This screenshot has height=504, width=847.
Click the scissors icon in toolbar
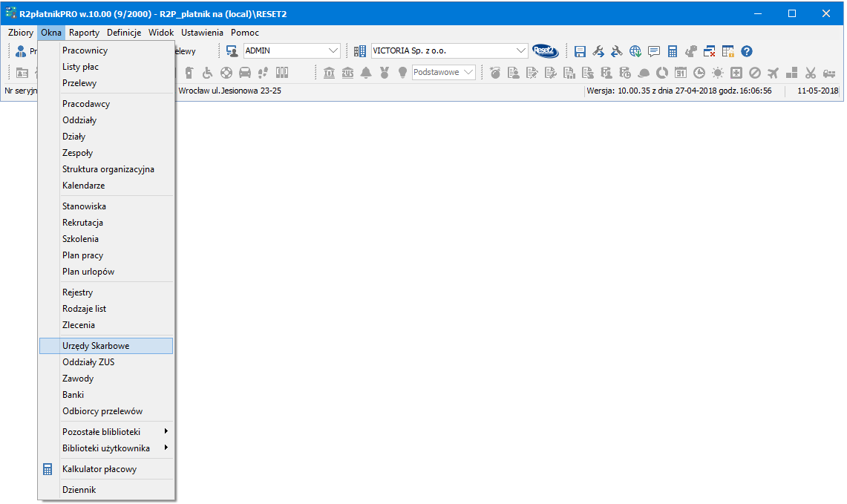[x=810, y=73]
